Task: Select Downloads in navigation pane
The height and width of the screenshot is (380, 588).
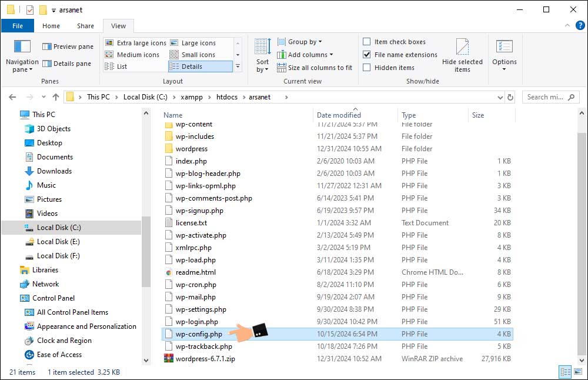Action: coord(54,171)
